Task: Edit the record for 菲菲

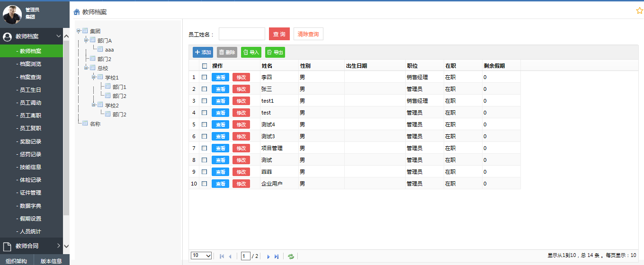Action: [x=241, y=172]
